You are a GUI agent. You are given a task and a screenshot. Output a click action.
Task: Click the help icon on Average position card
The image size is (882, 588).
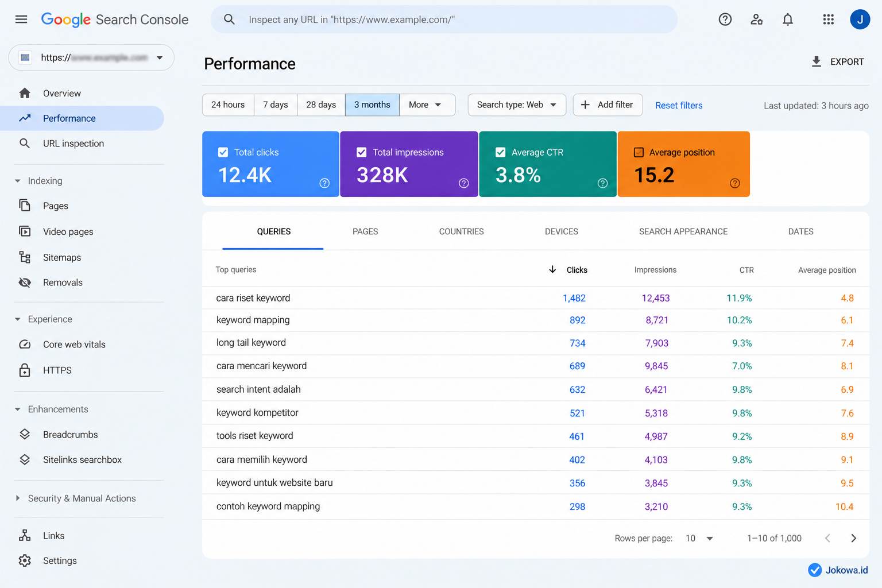(735, 183)
